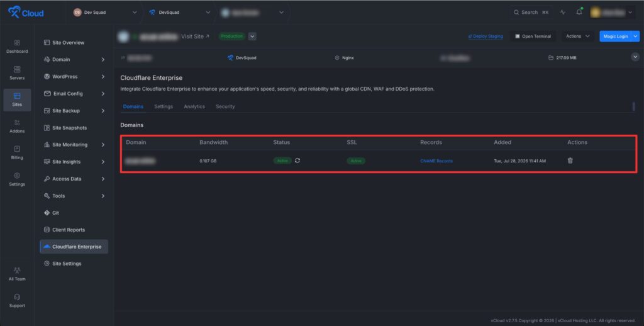This screenshot has width=644, height=326.
Task: Click the green Production badge
Action: coord(232,36)
